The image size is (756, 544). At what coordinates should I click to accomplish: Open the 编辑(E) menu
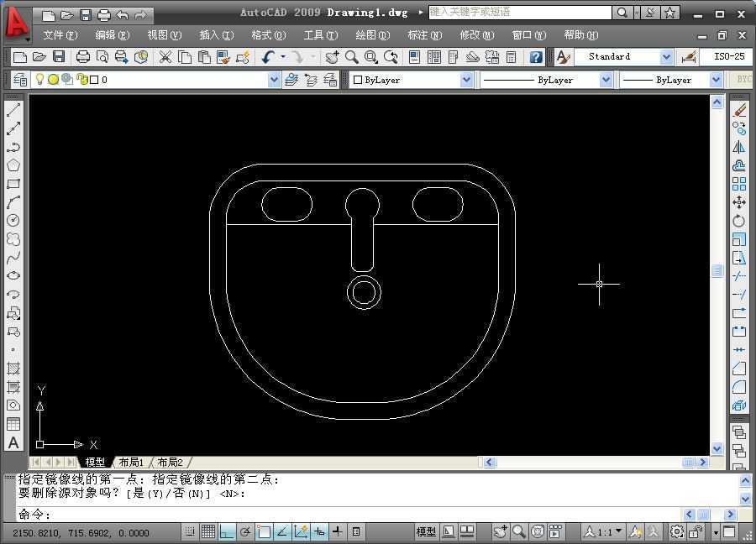pos(112,35)
